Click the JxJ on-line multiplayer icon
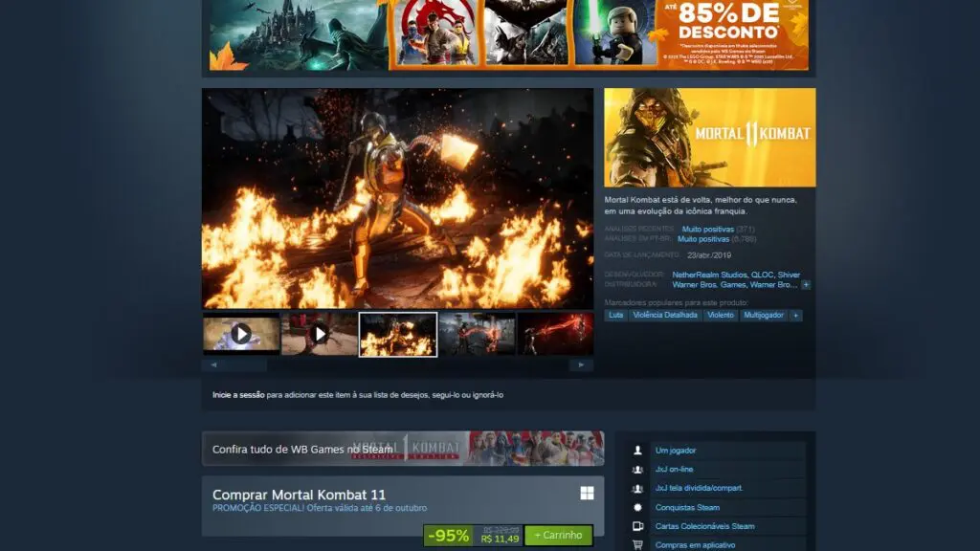This screenshot has width=980, height=551. click(638, 470)
